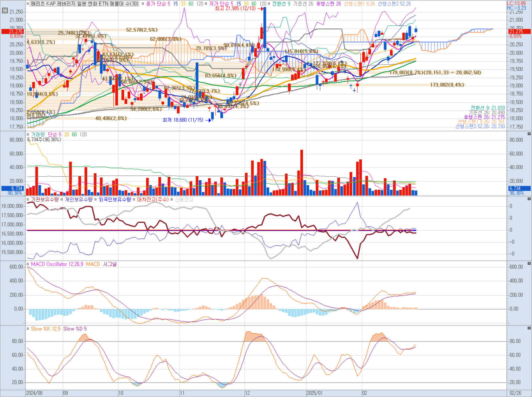Expand the MACD Oscillator indicator marker
Image resolution: width=532 pixels, height=397 pixels.
click(28, 264)
